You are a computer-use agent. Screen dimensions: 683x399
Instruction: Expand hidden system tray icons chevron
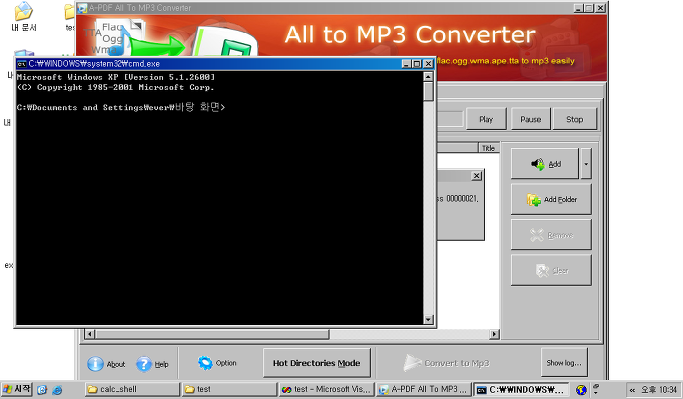coord(632,390)
